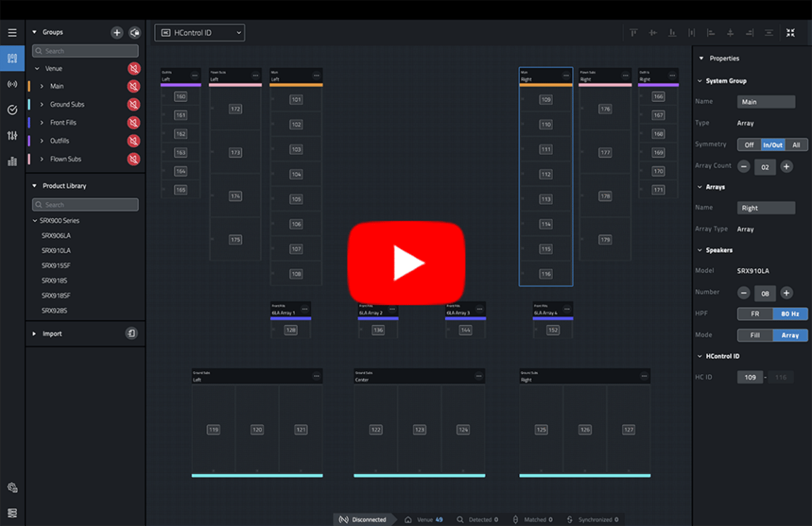The width and height of the screenshot is (812, 526).
Task: Open the bar chart sidebar icon
Action: (12, 161)
